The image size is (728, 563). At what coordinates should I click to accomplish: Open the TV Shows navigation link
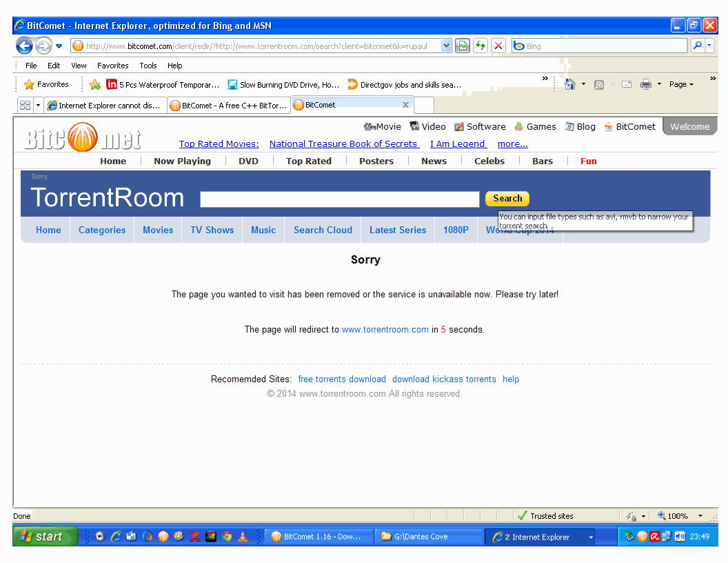click(x=212, y=230)
